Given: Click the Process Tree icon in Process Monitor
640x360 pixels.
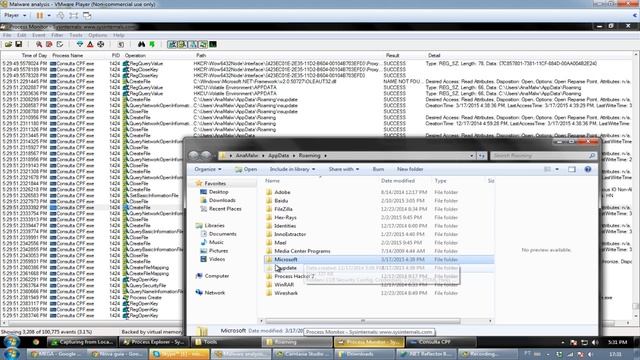Looking at the screenshot, I should (121, 44).
